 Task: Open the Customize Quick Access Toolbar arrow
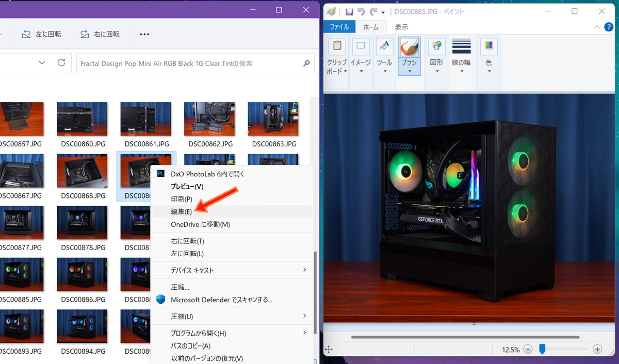383,12
